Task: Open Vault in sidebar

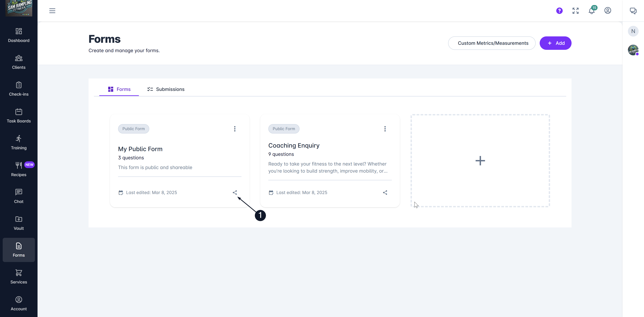Action: [19, 223]
